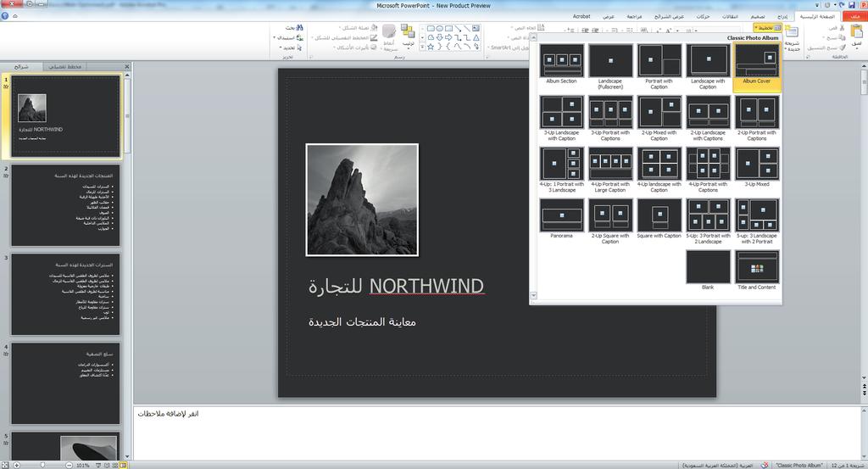
Task: Apply the 3-Up Landscape with Caption layout
Action: [x=561, y=118]
